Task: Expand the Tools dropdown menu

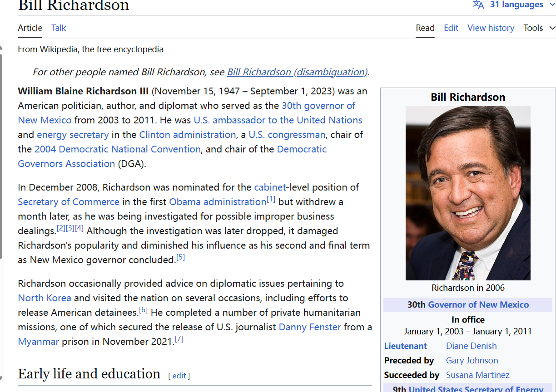Action: click(x=539, y=28)
